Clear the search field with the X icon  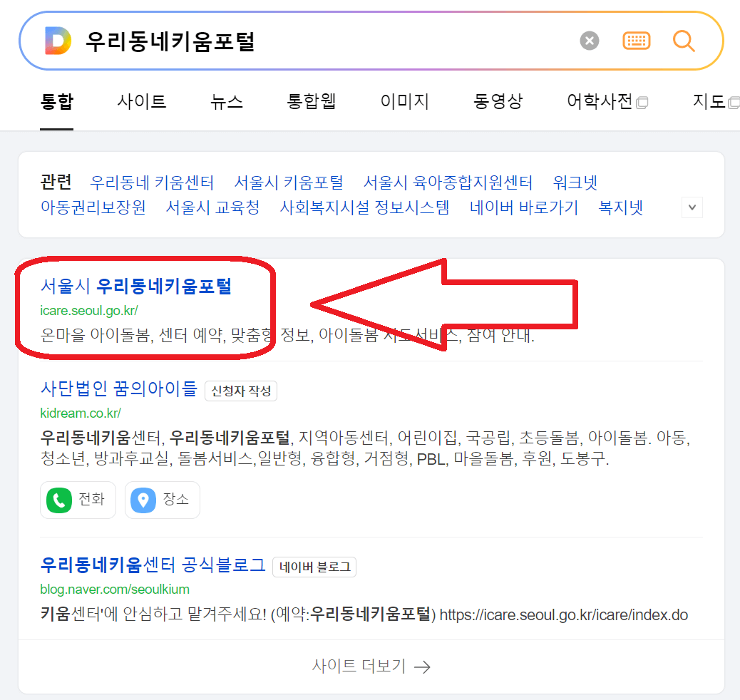tap(589, 40)
